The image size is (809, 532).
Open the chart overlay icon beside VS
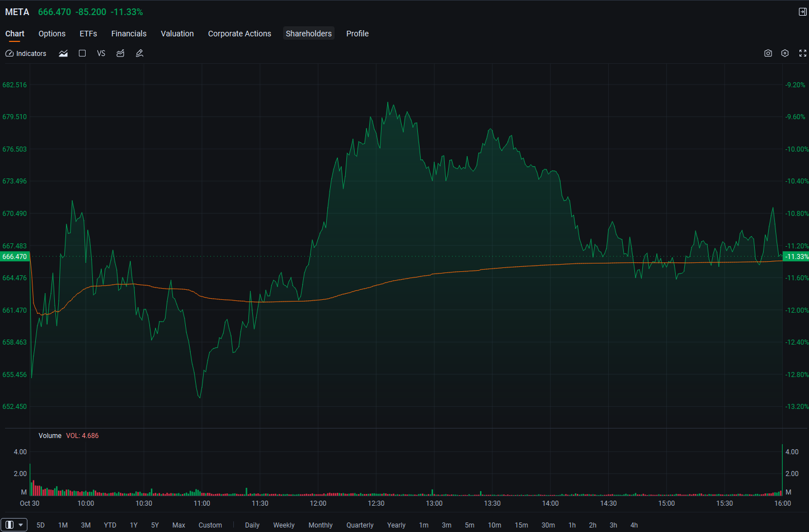pyautogui.click(x=120, y=54)
